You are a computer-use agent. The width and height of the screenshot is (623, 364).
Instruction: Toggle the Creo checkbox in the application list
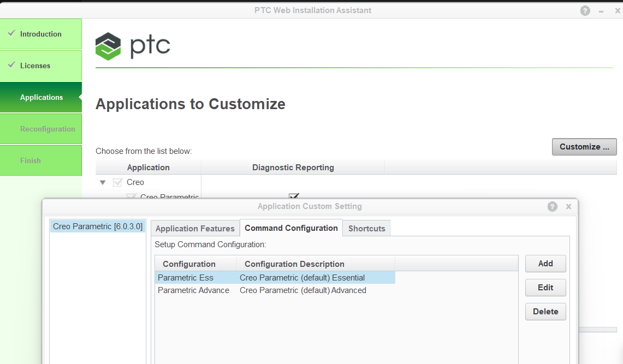point(117,182)
